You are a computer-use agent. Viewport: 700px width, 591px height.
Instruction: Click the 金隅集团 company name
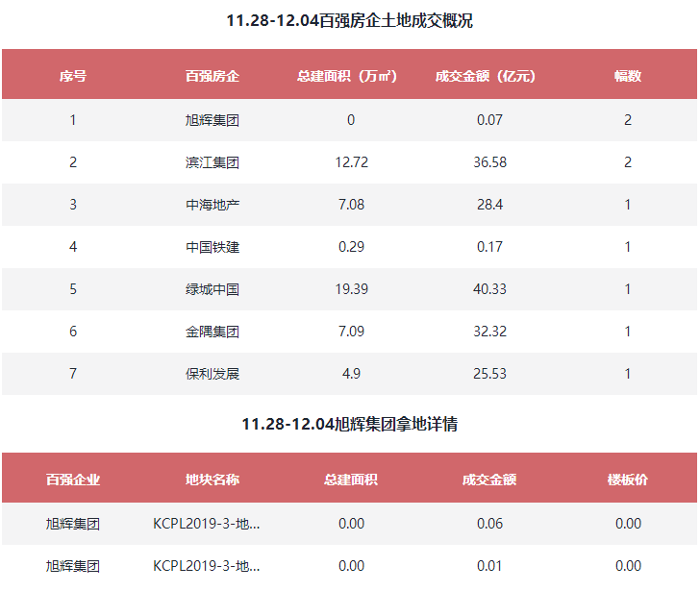[212, 332]
